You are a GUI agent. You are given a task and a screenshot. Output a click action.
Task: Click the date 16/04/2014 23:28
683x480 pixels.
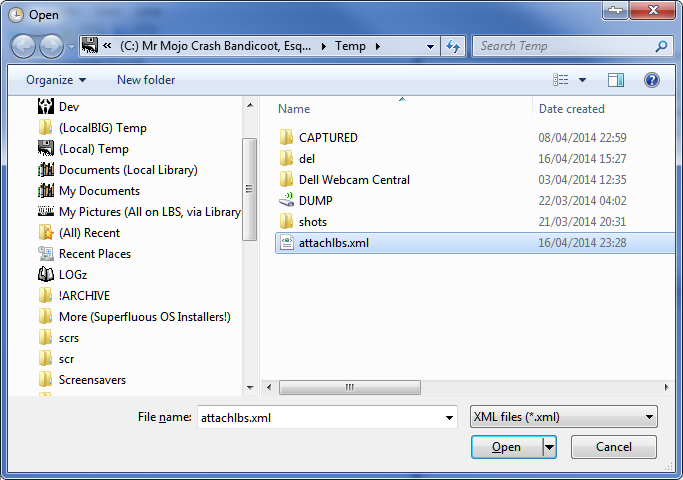point(582,243)
